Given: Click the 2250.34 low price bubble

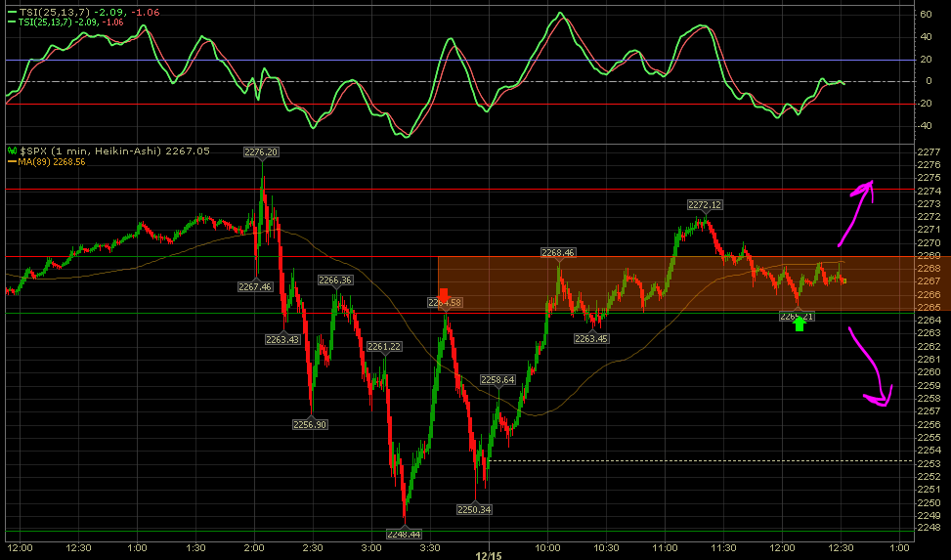Looking at the screenshot, I should pyautogui.click(x=474, y=509).
